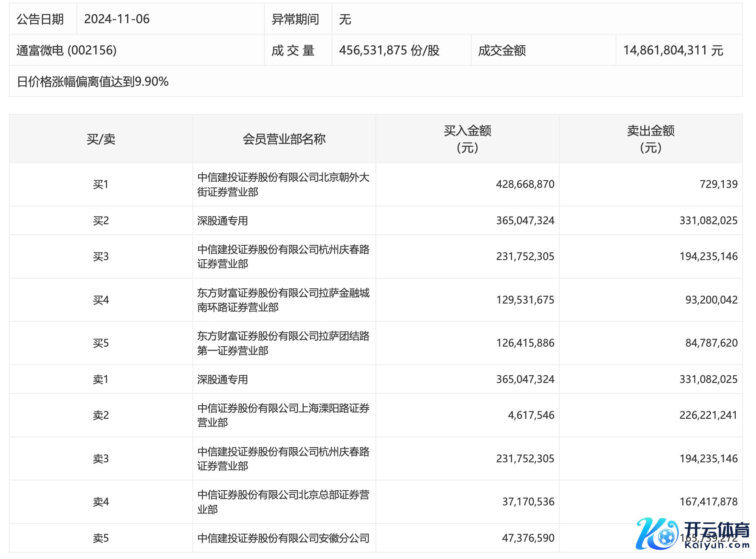
Task: Click sell amount 167,417,878
Action: [x=708, y=502]
